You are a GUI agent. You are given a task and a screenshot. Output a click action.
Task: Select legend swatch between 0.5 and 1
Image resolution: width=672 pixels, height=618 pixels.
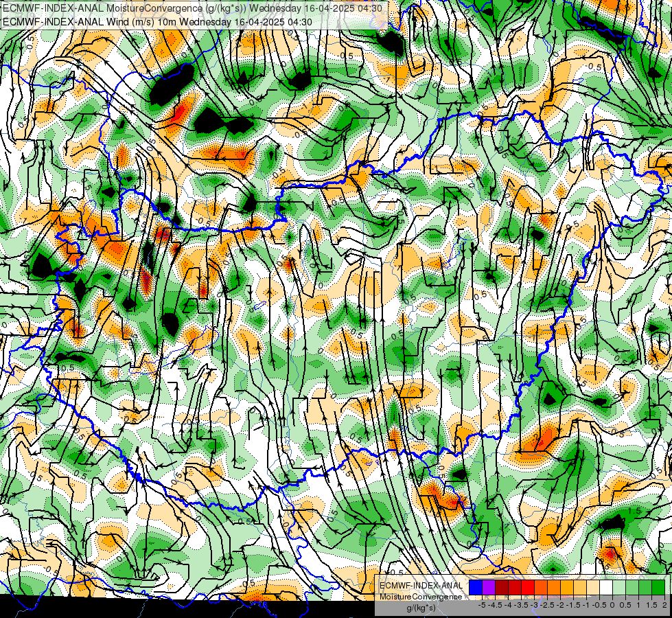(x=632, y=587)
